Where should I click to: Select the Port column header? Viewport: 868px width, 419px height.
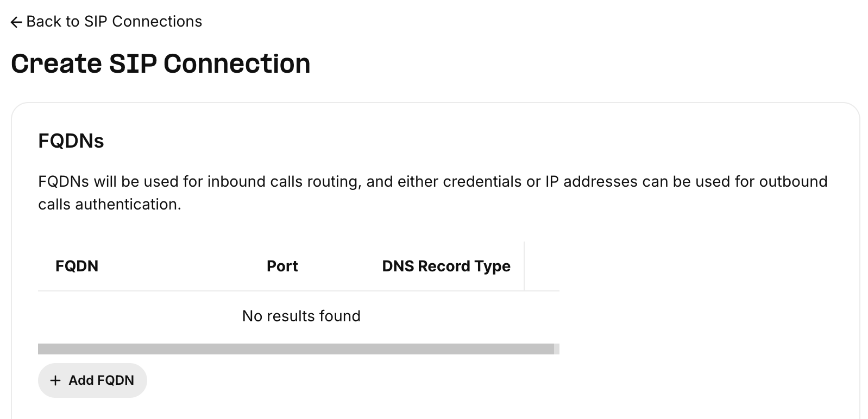(282, 266)
